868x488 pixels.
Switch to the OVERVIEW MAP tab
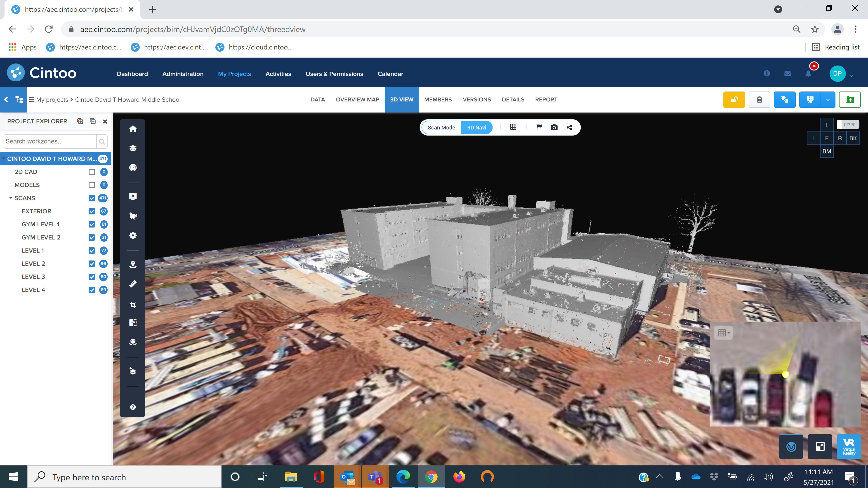click(357, 100)
